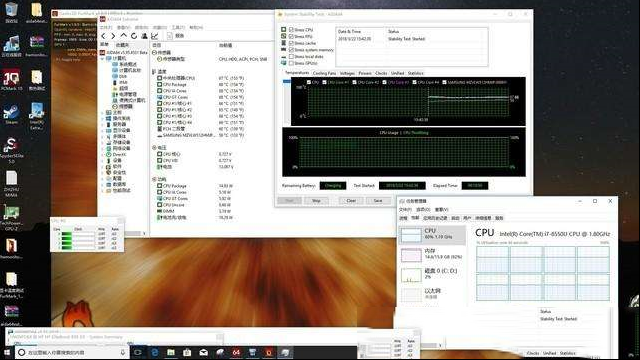Image resolution: width=640 pixels, height=360 pixels.
Task: Collapse the sensor group header in list
Action: tap(154, 53)
